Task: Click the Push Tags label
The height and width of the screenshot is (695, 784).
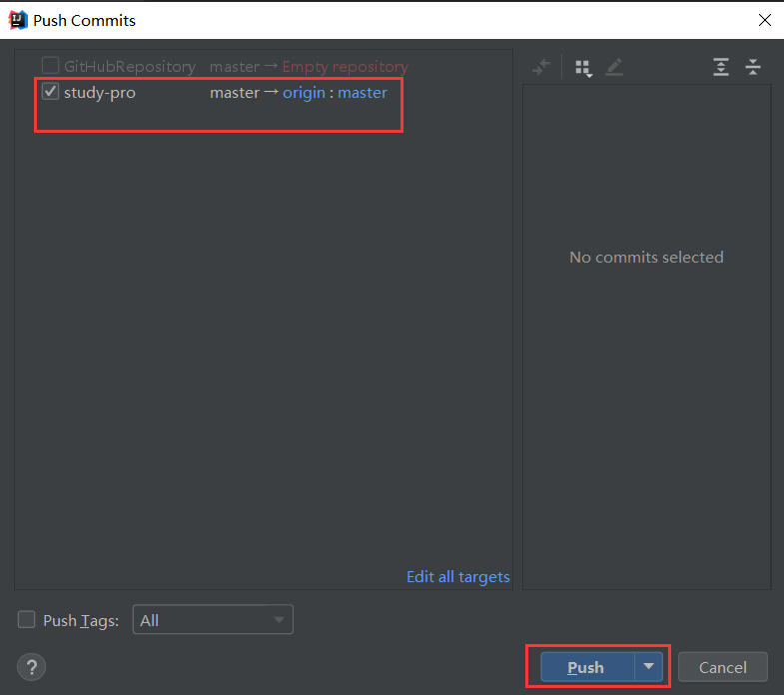Action: pyautogui.click(x=81, y=620)
